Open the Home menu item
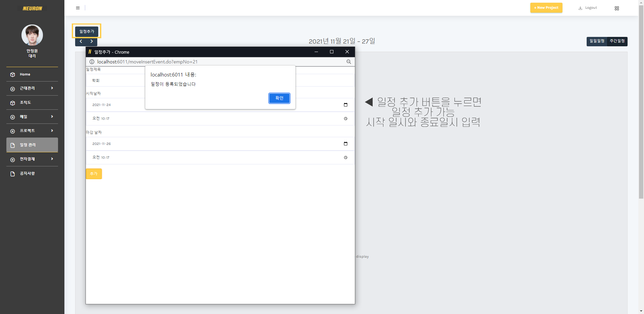Image resolution: width=644 pixels, height=314 pixels. 32,74
